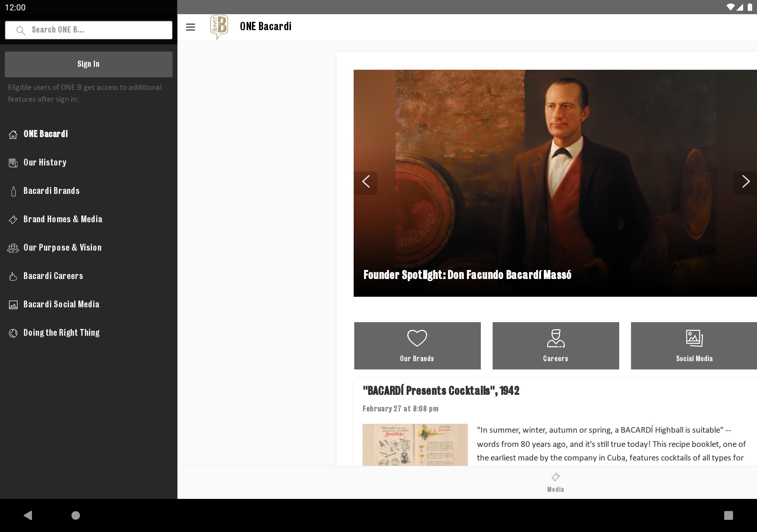Open the Careers tile
The width and height of the screenshot is (757, 532).
tap(556, 346)
